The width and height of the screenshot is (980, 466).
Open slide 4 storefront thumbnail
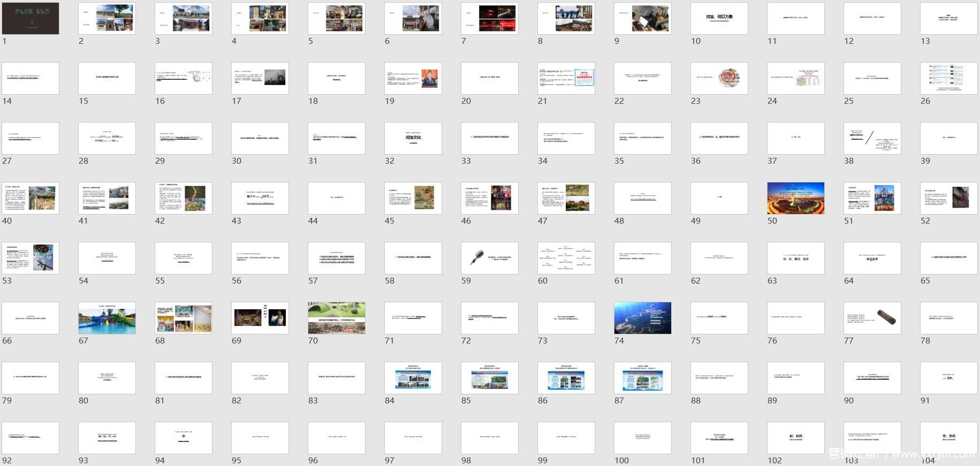pyautogui.click(x=260, y=18)
